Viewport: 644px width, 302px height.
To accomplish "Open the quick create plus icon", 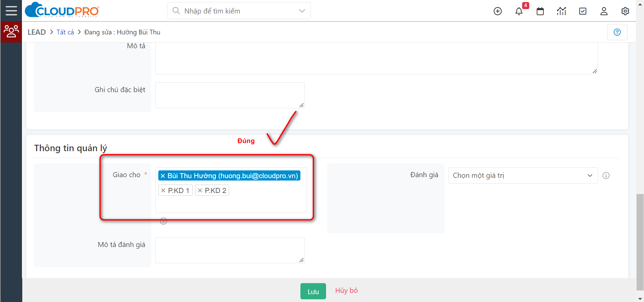I will pos(498,11).
